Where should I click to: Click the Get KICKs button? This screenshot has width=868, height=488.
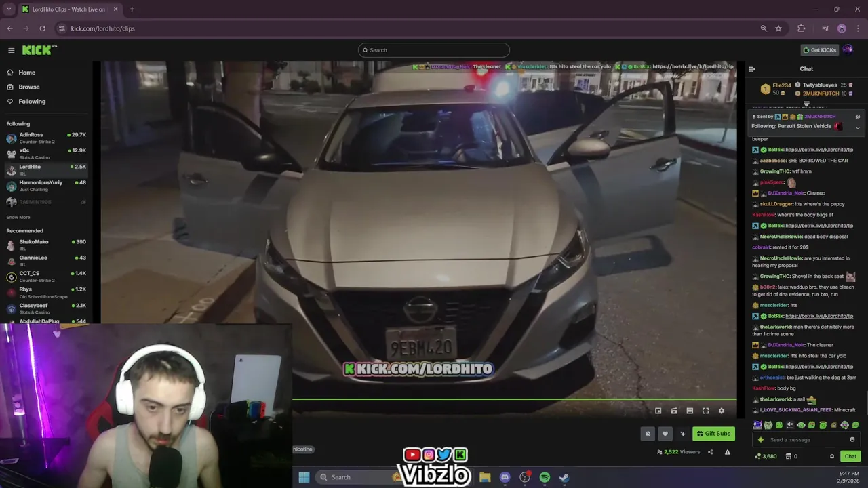pos(819,50)
